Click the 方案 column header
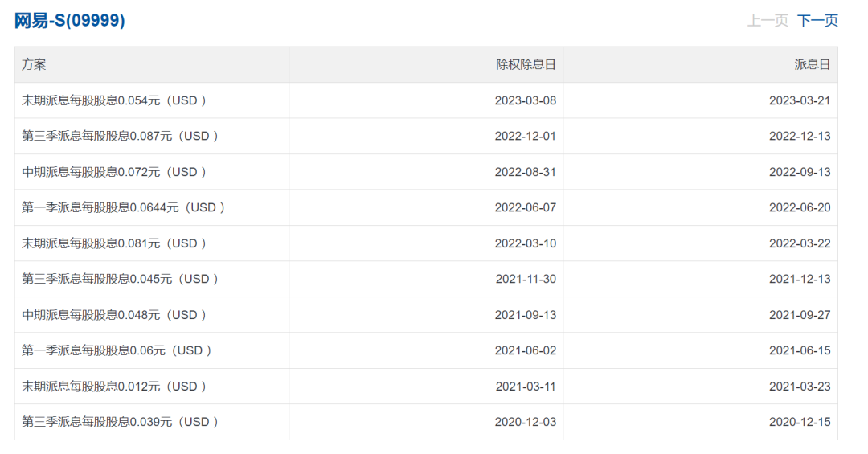This screenshot has width=868, height=454. pos(34,64)
